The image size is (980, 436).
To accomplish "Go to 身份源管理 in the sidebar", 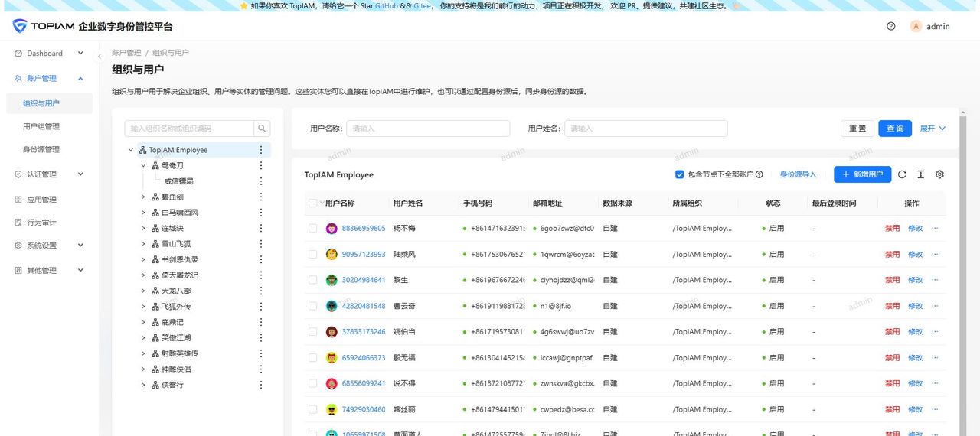I will point(41,149).
